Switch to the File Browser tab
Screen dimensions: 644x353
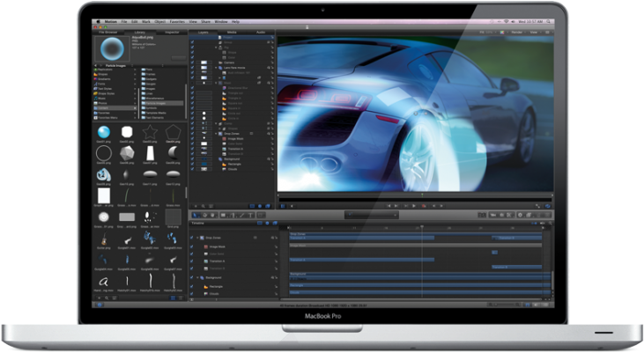[x=107, y=32]
